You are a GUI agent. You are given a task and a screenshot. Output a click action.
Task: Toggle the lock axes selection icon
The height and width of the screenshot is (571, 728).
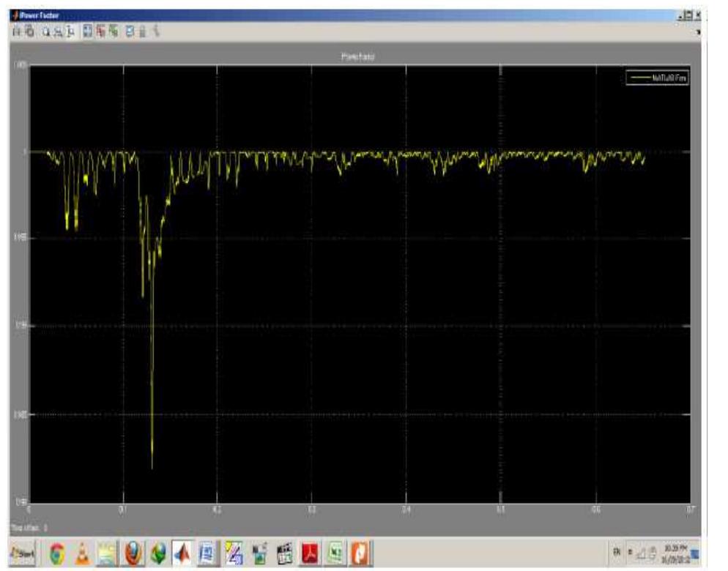click(x=143, y=31)
